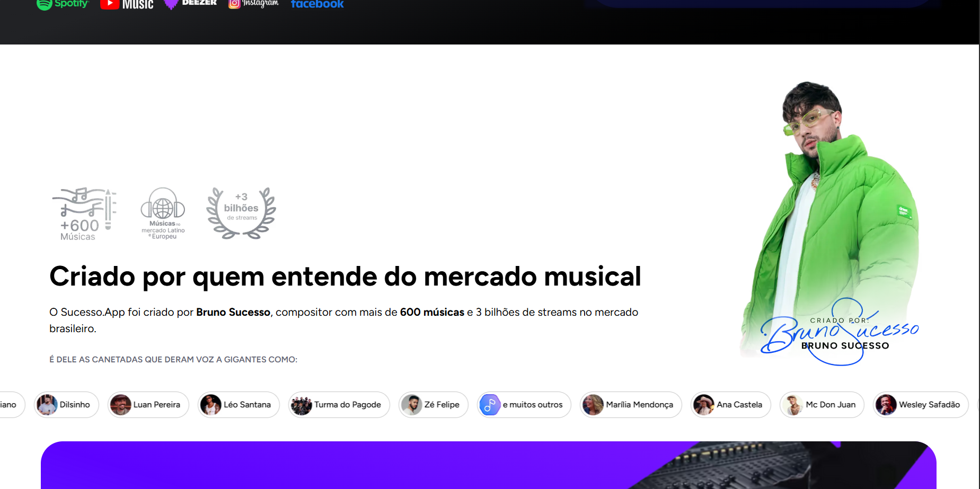Image resolution: width=980 pixels, height=489 pixels.
Task: Click the Turma do Pagode chip
Action: point(339,405)
